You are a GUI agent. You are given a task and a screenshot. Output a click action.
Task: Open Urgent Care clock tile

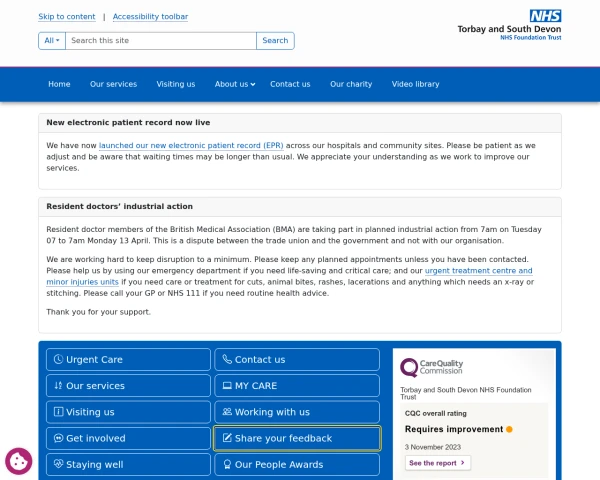pyautogui.click(x=128, y=359)
